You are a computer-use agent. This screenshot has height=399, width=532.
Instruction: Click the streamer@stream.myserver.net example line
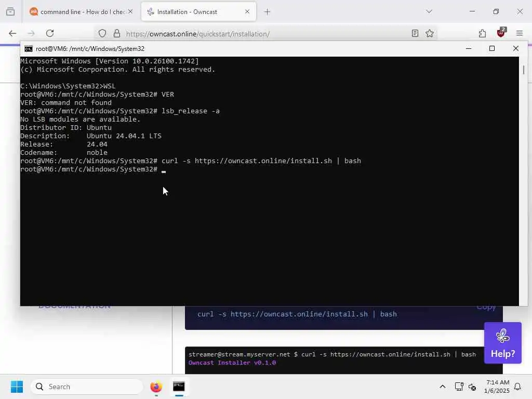[x=332, y=354]
